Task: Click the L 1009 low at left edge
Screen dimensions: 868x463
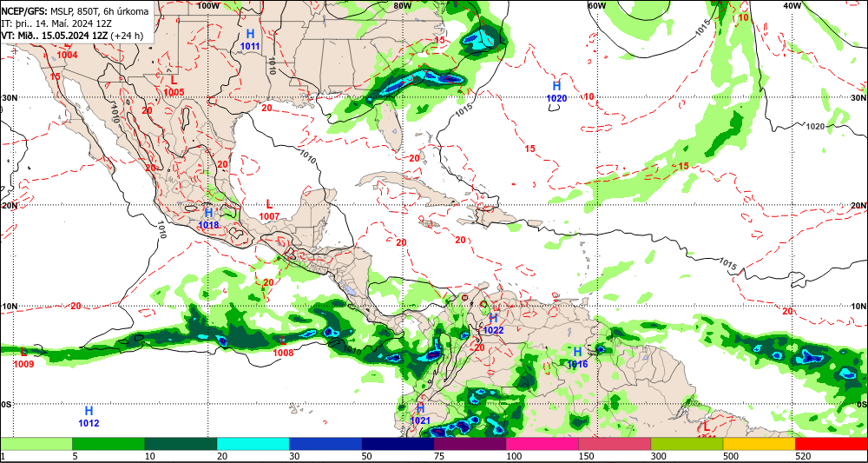Action: [23, 358]
